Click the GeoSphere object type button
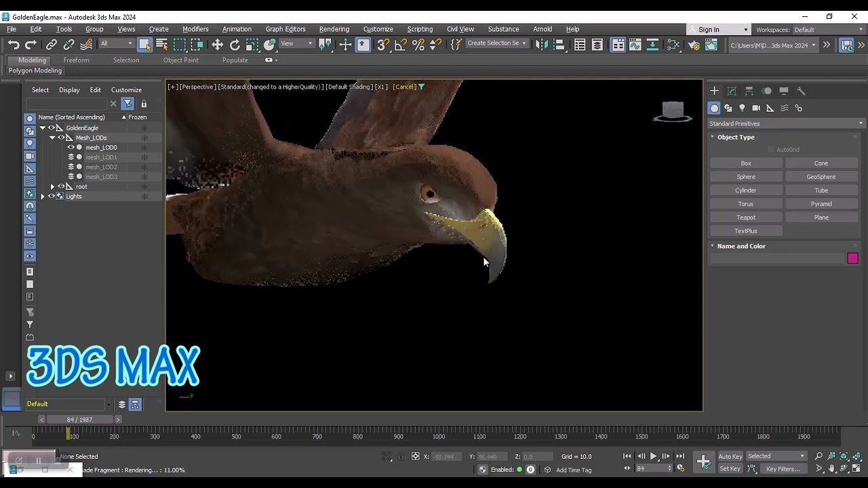The height and width of the screenshot is (488, 868). point(821,177)
